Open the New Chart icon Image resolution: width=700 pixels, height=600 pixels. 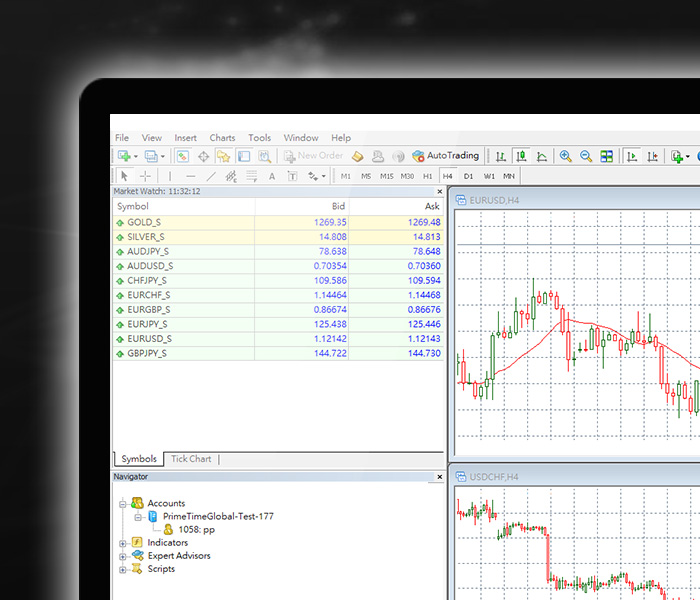click(124, 156)
